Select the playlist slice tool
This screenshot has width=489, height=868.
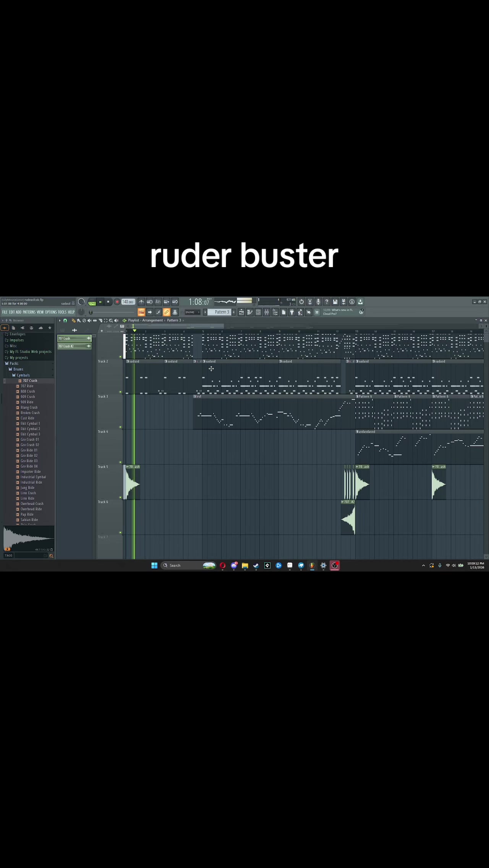pos(100,321)
